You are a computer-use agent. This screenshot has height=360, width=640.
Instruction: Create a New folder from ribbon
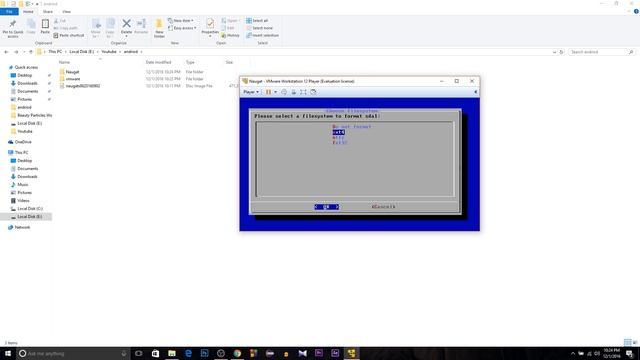pyautogui.click(x=159, y=28)
